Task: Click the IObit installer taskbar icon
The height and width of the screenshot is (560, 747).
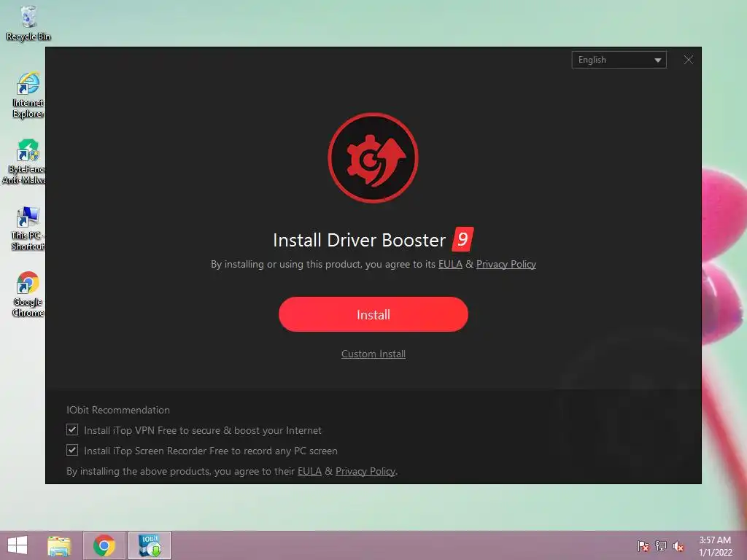Action: point(150,545)
